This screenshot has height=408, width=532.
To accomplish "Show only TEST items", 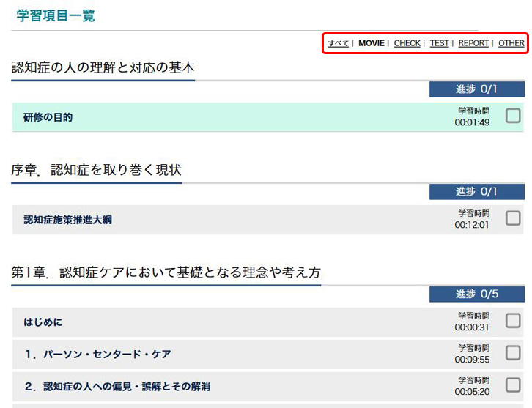I will pyautogui.click(x=439, y=43).
